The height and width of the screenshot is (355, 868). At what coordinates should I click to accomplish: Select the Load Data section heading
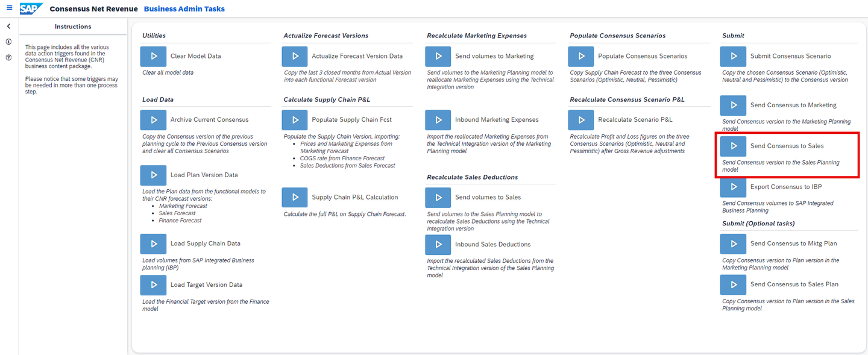point(158,99)
